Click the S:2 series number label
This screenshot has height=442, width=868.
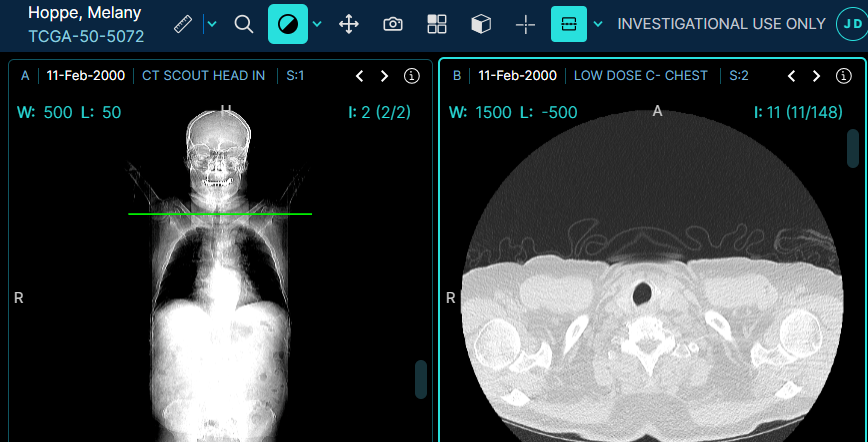point(739,76)
